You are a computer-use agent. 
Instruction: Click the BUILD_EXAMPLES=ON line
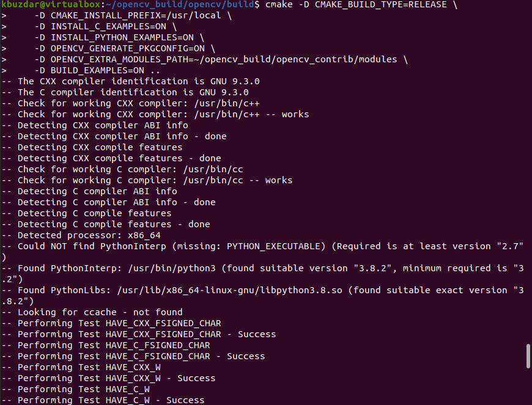(98, 70)
